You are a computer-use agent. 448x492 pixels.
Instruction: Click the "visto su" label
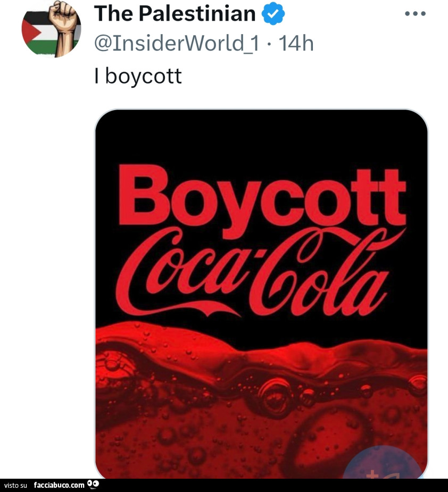(16, 486)
